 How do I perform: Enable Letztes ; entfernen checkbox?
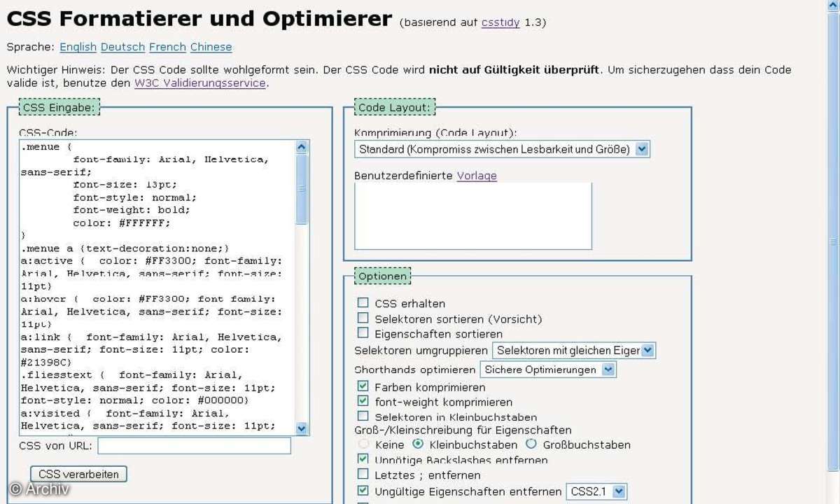pyautogui.click(x=363, y=475)
